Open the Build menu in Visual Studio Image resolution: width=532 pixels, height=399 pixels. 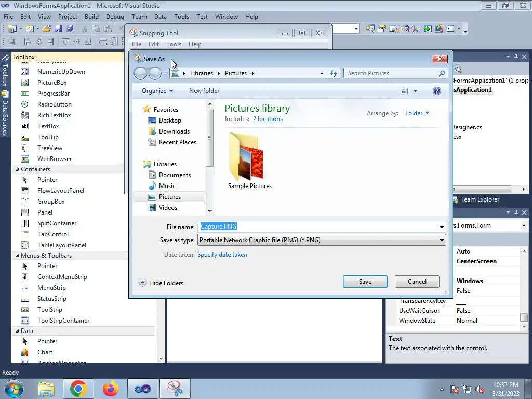tap(91, 17)
